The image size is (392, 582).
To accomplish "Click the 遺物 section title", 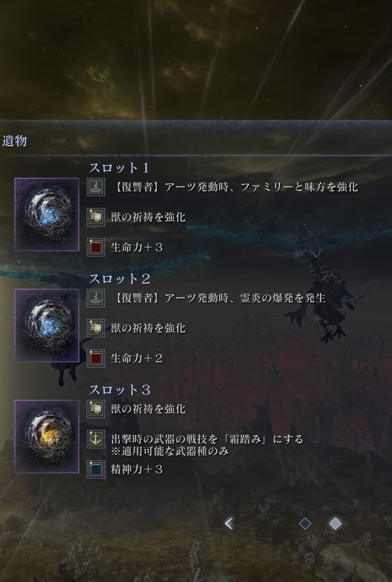I will click(x=15, y=141).
